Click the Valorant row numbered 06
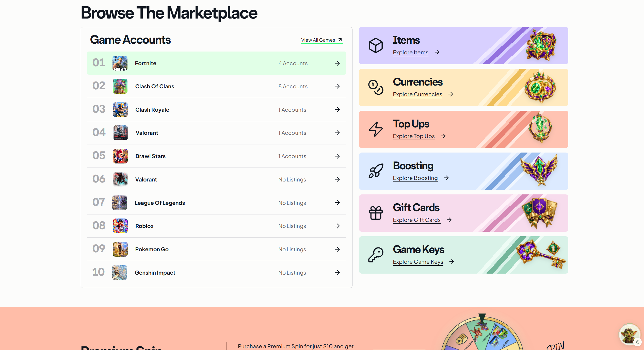 point(217,179)
